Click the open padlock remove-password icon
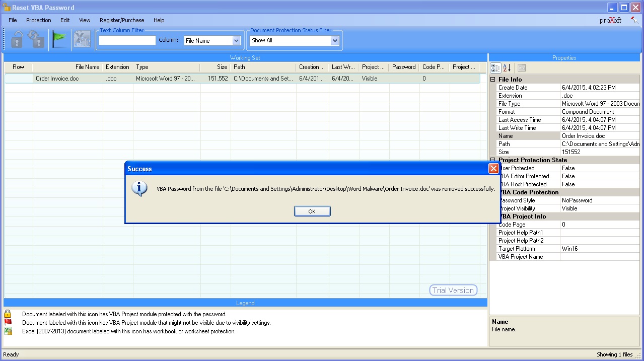The width and height of the screenshot is (644, 361). [18, 39]
